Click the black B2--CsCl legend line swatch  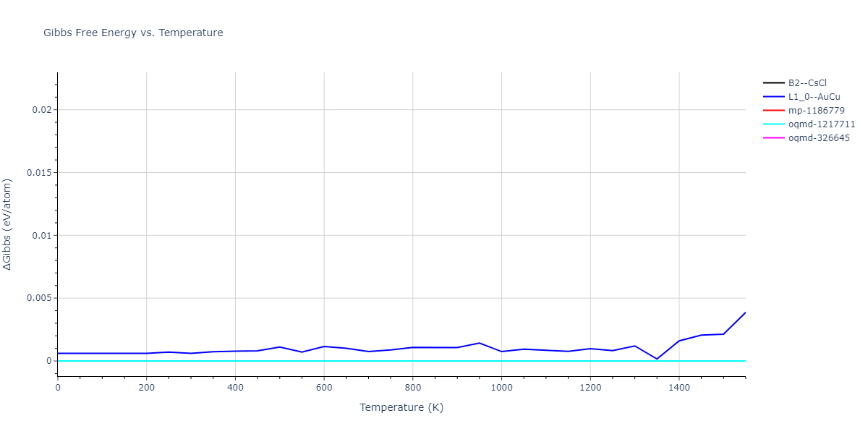click(774, 83)
